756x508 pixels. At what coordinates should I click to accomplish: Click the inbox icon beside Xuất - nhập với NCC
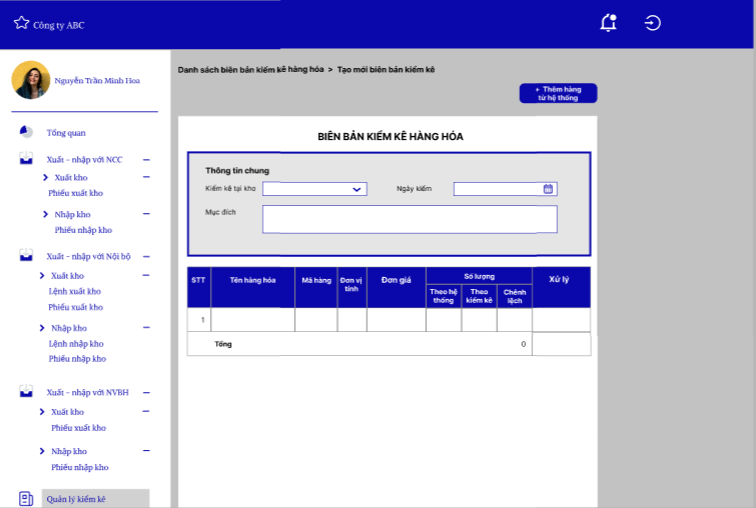26,159
